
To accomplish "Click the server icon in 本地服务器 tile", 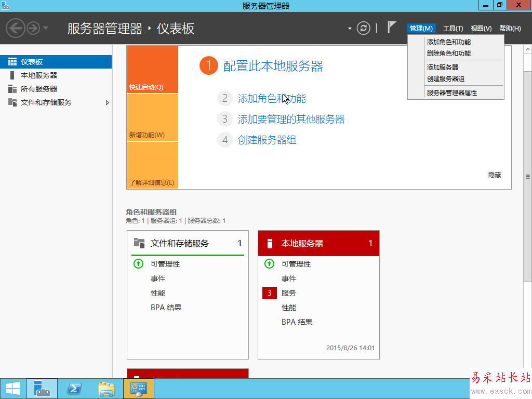I will tap(270, 243).
